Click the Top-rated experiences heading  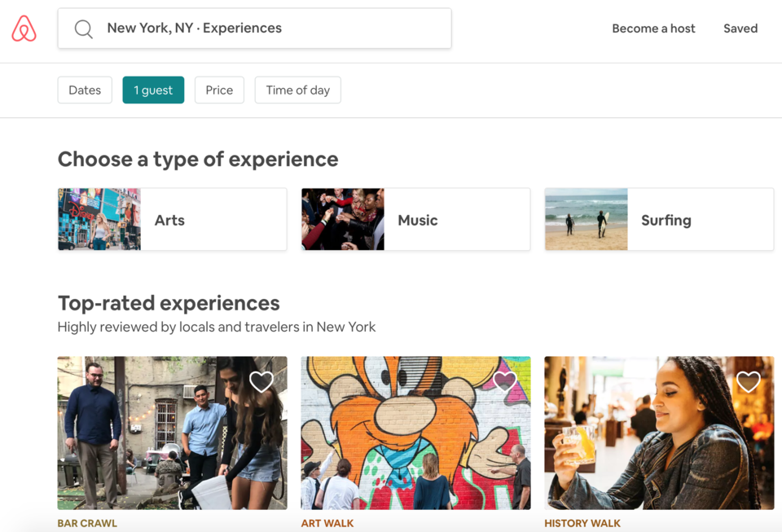click(169, 303)
